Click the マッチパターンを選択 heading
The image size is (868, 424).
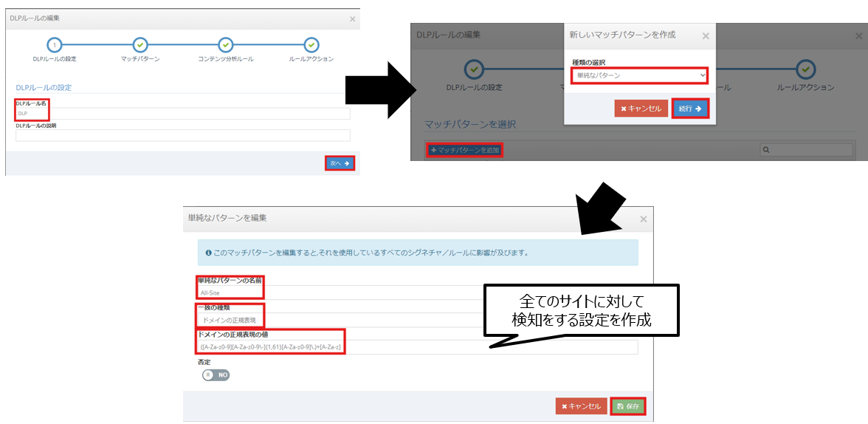(470, 124)
